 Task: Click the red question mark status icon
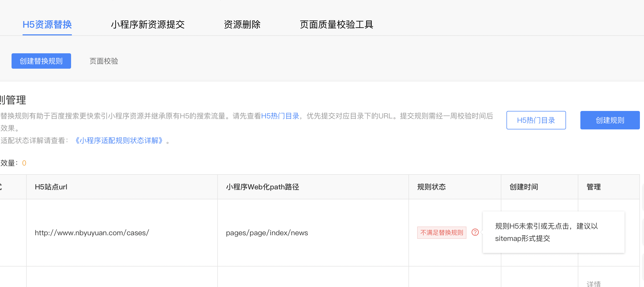[x=475, y=232]
